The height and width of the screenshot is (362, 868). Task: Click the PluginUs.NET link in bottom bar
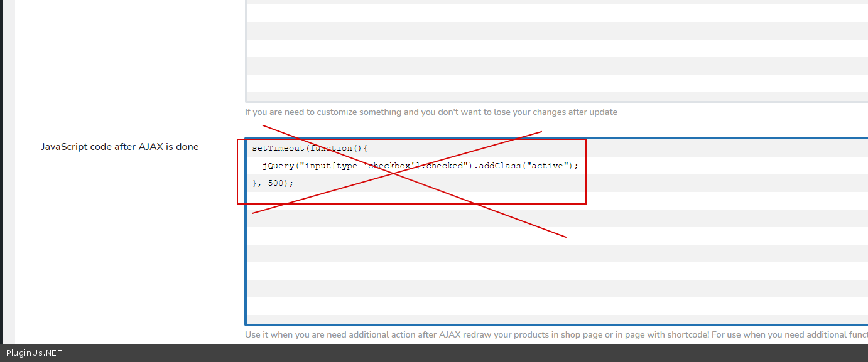34,353
